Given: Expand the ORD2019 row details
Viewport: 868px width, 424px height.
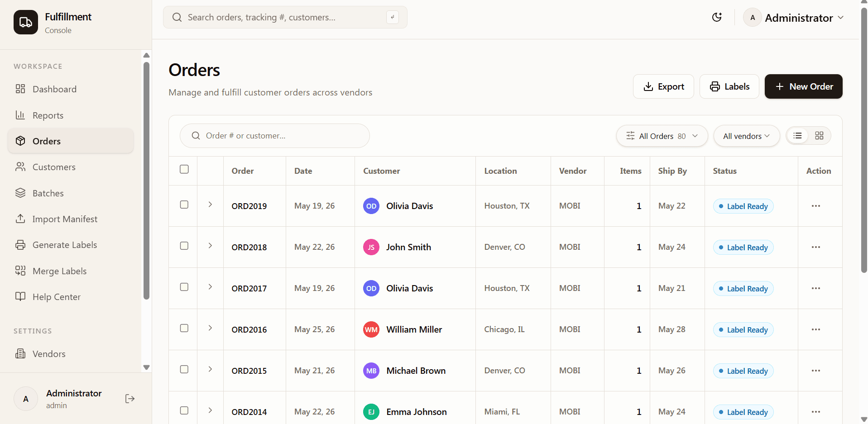Looking at the screenshot, I should click(210, 205).
